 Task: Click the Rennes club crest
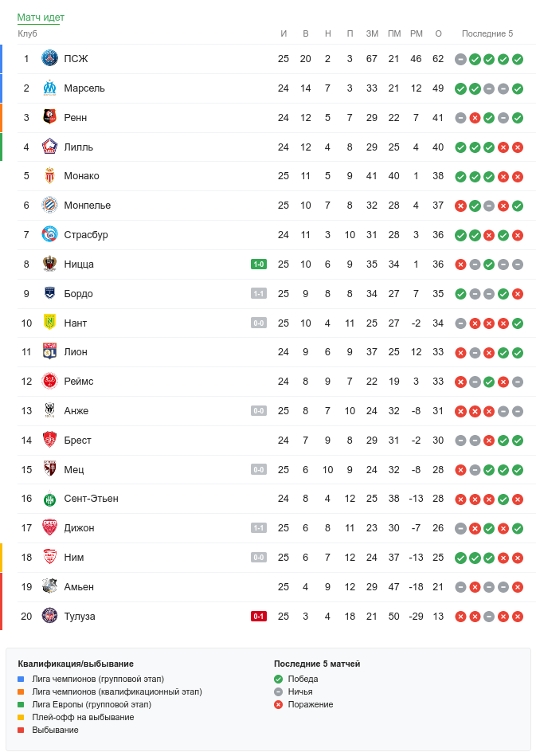[49, 117]
